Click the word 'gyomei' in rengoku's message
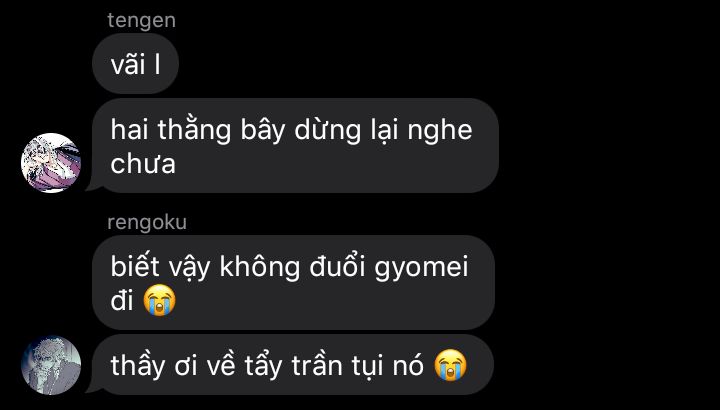 (421, 268)
